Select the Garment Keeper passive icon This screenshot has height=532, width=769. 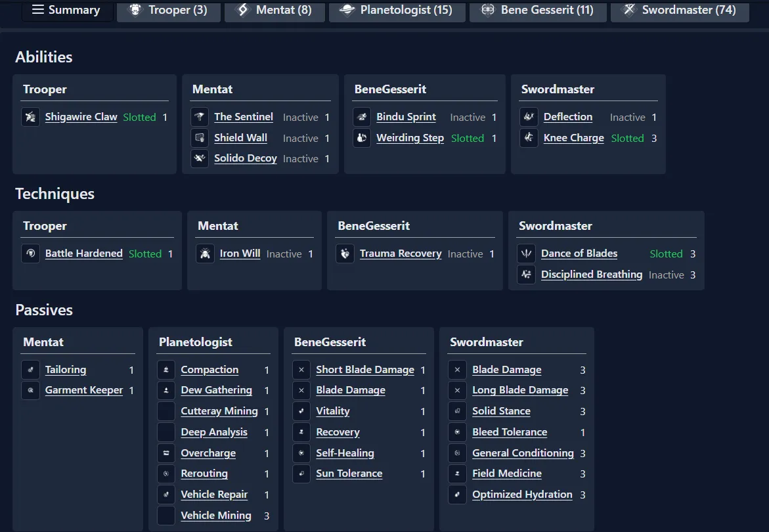point(30,391)
